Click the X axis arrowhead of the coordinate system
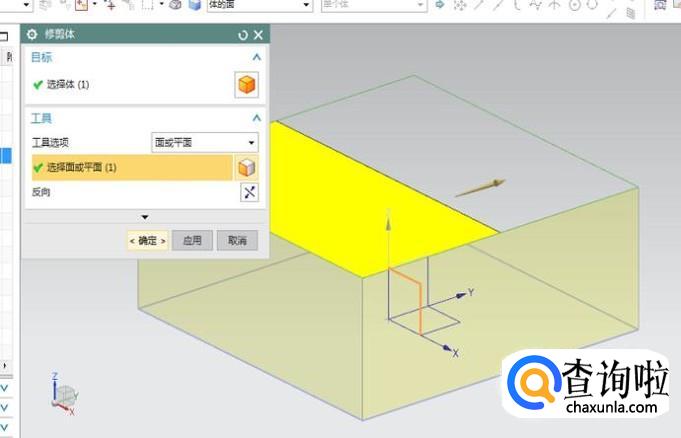The height and width of the screenshot is (438, 681). coord(446,347)
